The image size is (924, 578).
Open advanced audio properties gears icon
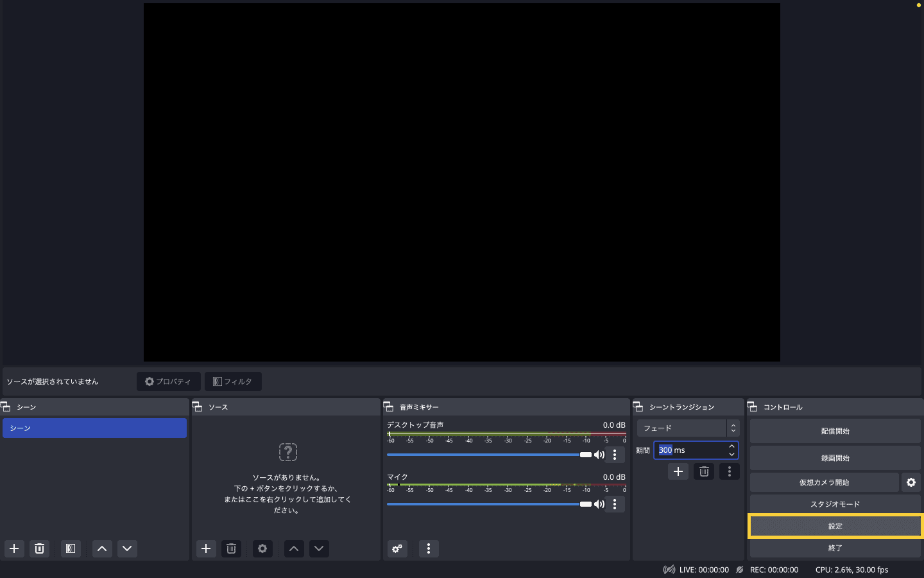click(397, 548)
